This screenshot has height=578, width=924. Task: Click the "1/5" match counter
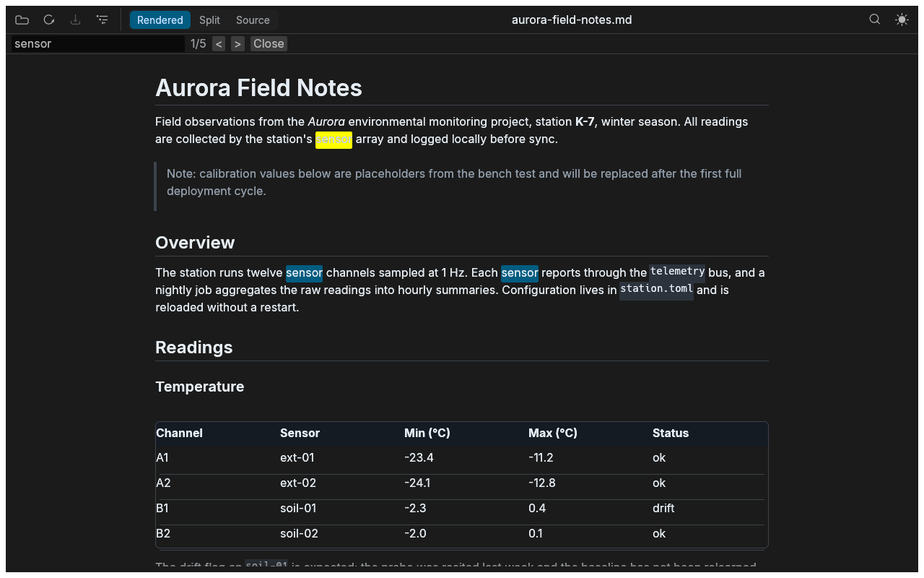point(199,44)
